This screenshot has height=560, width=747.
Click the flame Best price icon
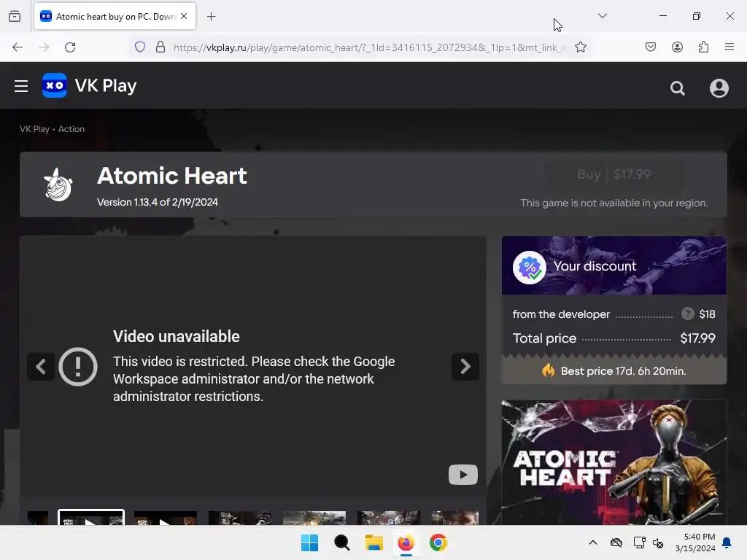pos(549,370)
